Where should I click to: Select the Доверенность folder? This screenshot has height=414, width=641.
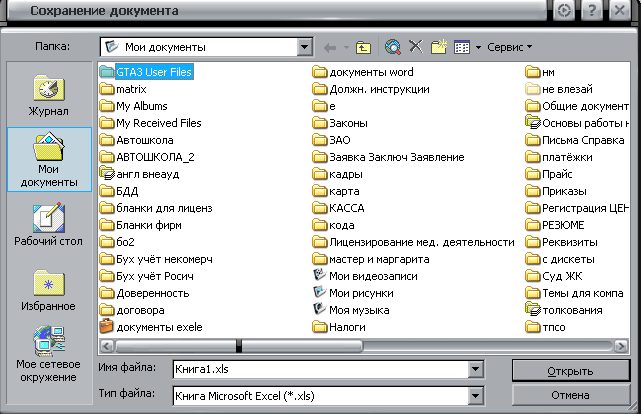click(x=144, y=293)
